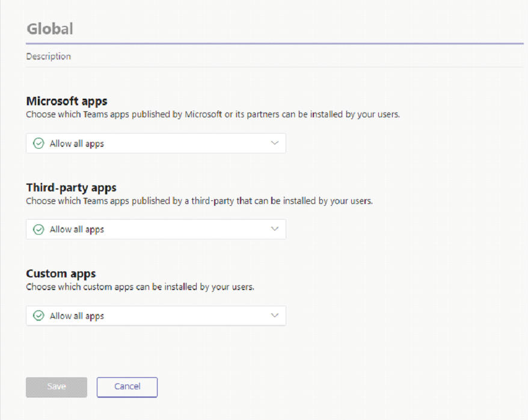Select 'Allow all apps' text in Third-party apps box
Image resolution: width=528 pixels, height=420 pixels.
[x=77, y=229]
